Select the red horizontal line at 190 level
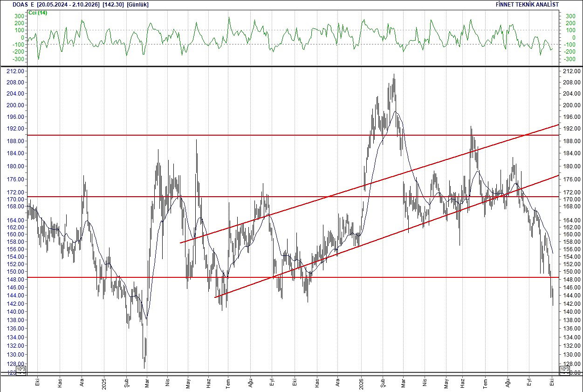Viewport: 583px width, 392px height. pos(293,135)
